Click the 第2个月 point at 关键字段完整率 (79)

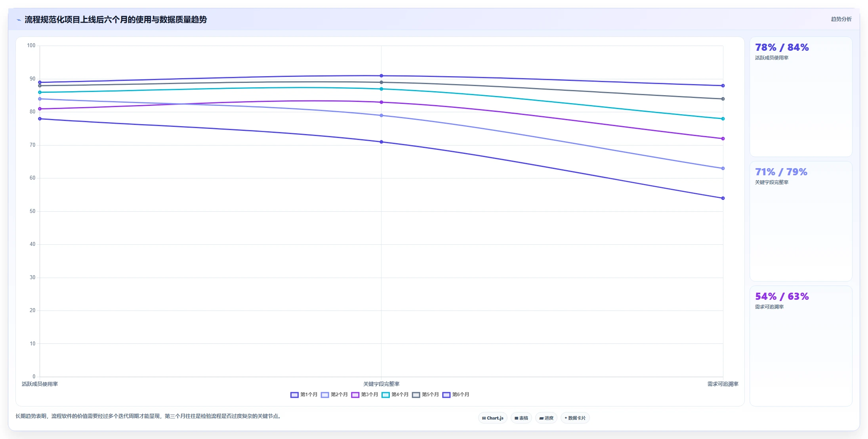382,115
